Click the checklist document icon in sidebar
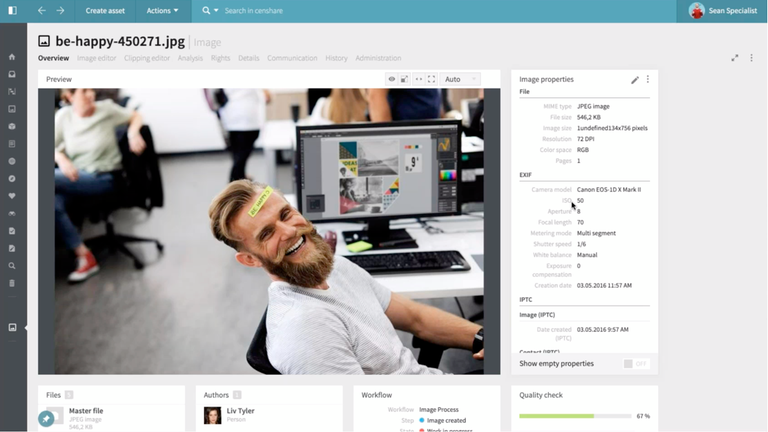 12,231
